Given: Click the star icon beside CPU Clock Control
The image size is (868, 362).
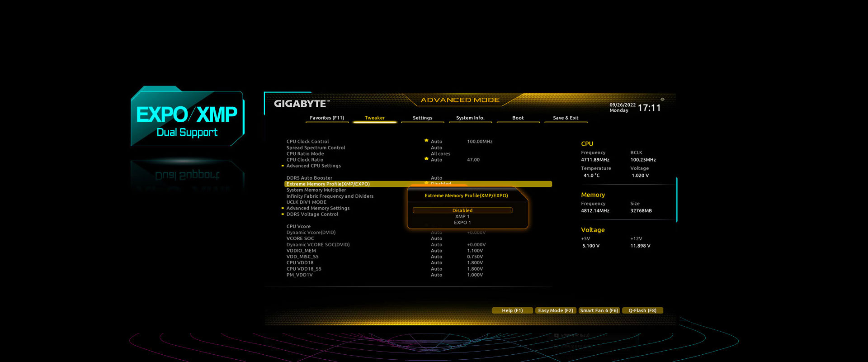Looking at the screenshot, I should [426, 141].
